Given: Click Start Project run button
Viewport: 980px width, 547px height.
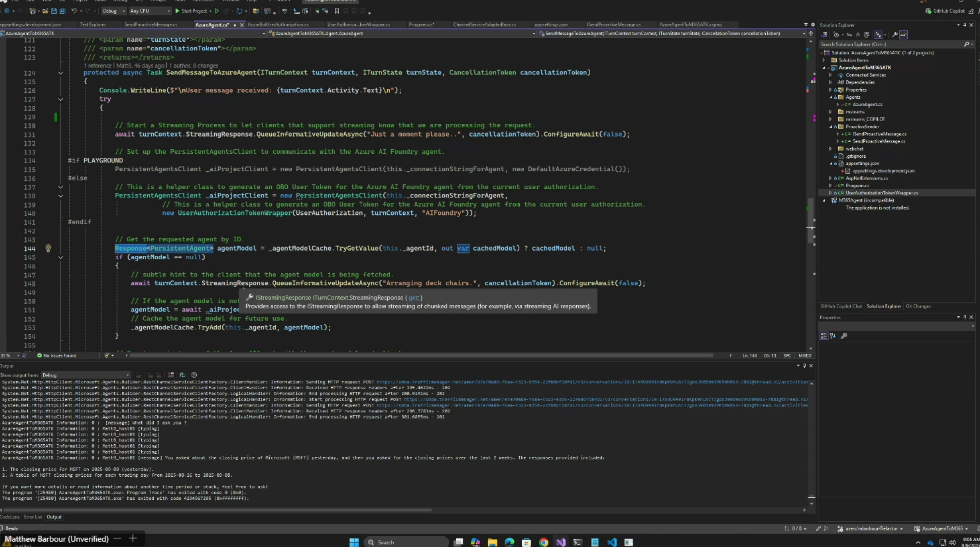Looking at the screenshot, I should [191, 11].
